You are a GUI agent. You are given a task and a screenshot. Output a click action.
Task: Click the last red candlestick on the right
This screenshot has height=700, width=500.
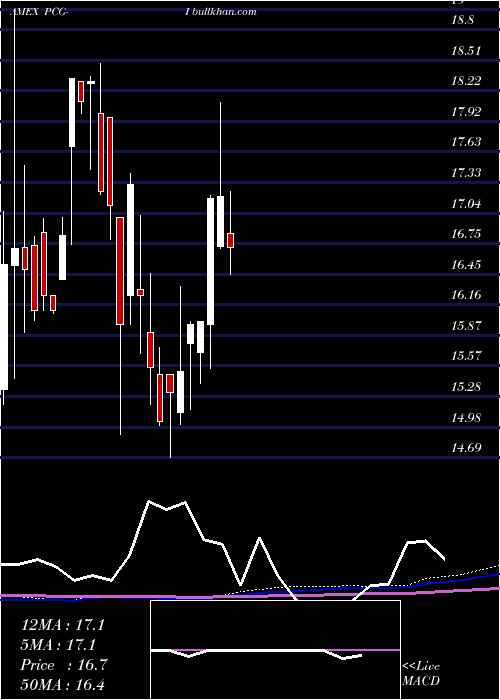(x=230, y=240)
